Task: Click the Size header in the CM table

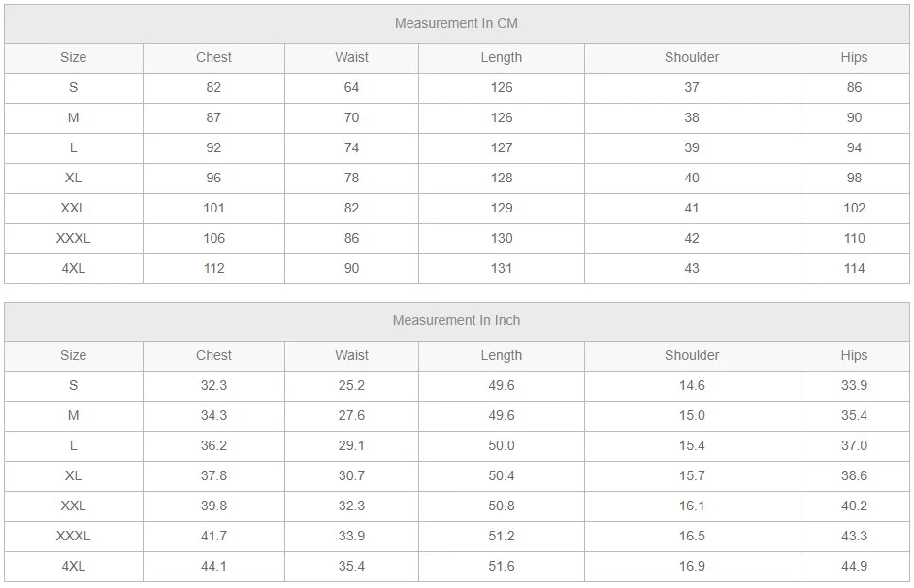Action: pyautogui.click(x=73, y=57)
